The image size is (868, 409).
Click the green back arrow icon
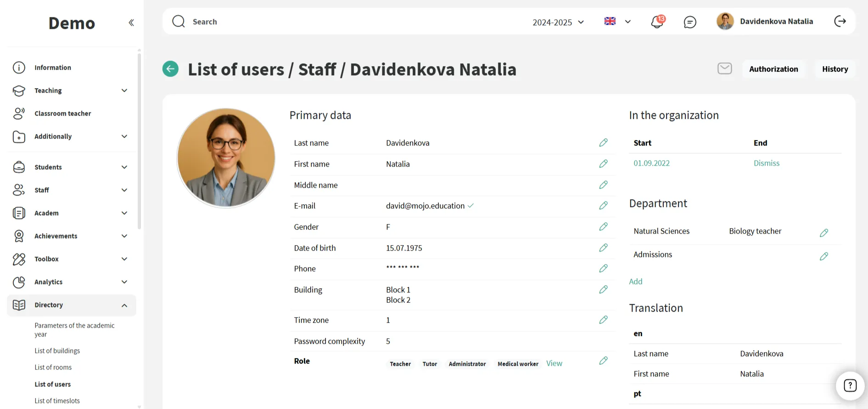(x=170, y=69)
